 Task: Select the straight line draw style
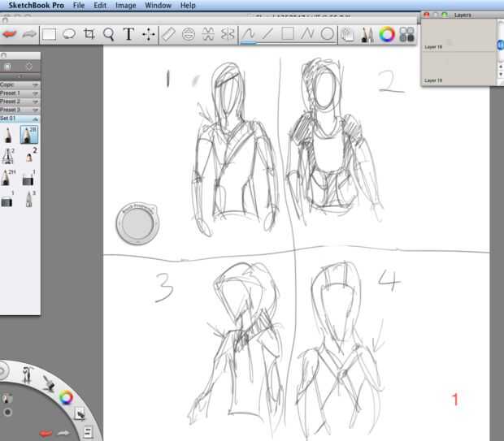[x=267, y=34]
